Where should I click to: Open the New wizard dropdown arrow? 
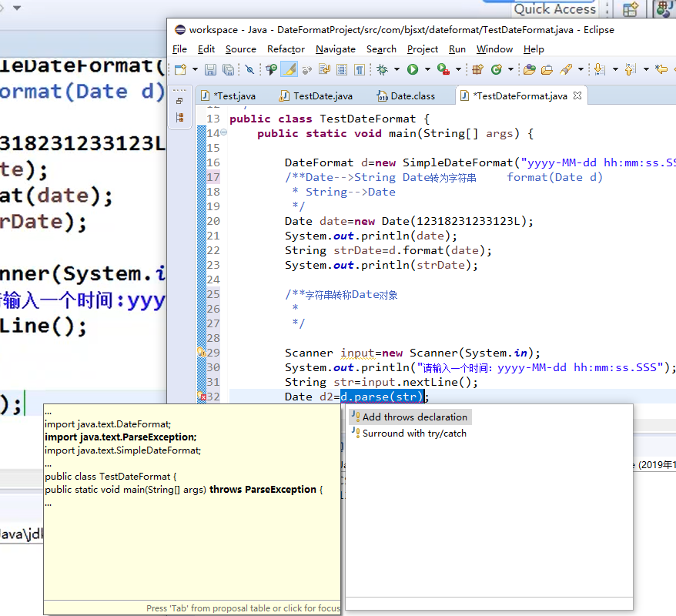[195, 69]
